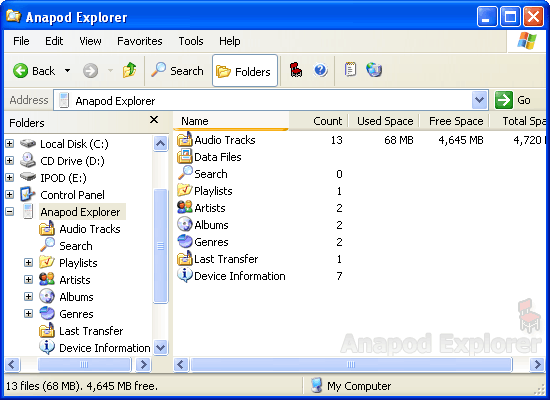This screenshot has height=400, width=550.
Task: Sort by Count column header
Action: pyautogui.click(x=318, y=121)
